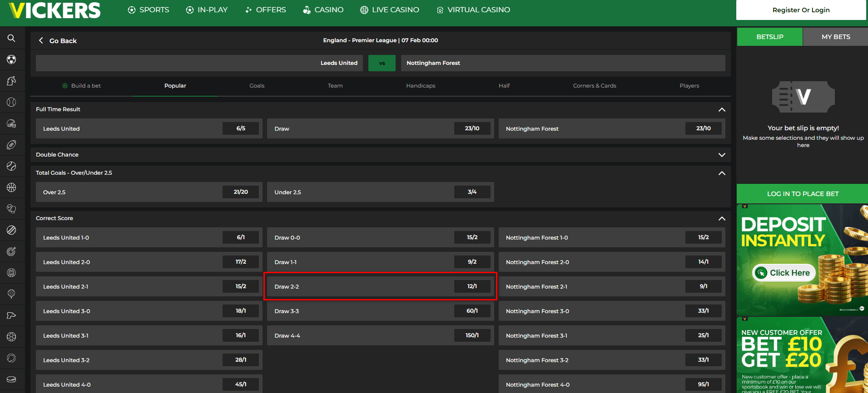
Task: Open the Deposit Instantly promo banner
Action: coord(802,260)
